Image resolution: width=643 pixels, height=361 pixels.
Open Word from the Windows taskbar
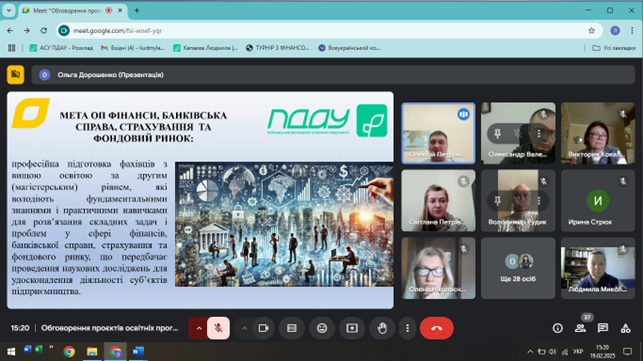(138, 352)
